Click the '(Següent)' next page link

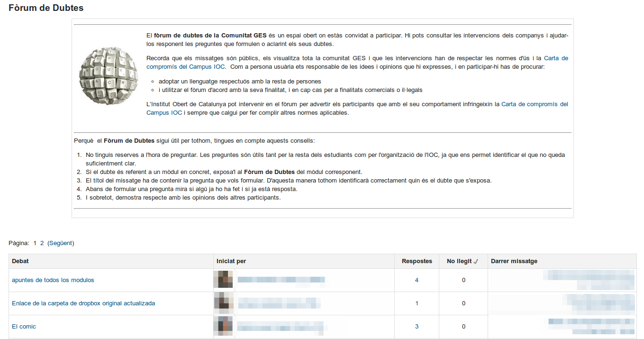(61, 243)
